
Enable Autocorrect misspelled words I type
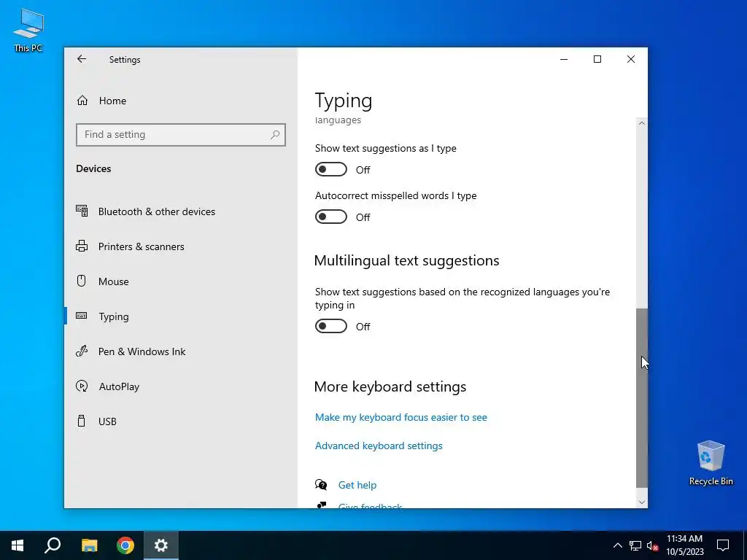pyautogui.click(x=331, y=217)
